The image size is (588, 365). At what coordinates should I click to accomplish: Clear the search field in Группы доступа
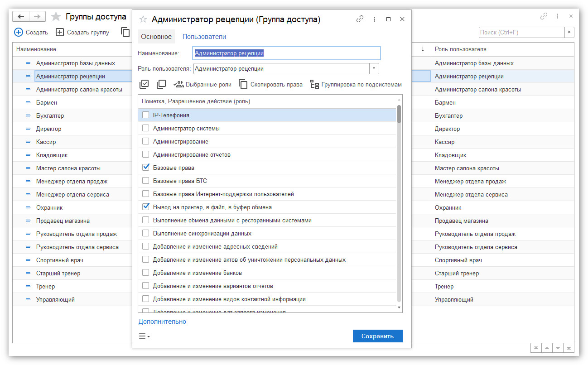tap(569, 33)
